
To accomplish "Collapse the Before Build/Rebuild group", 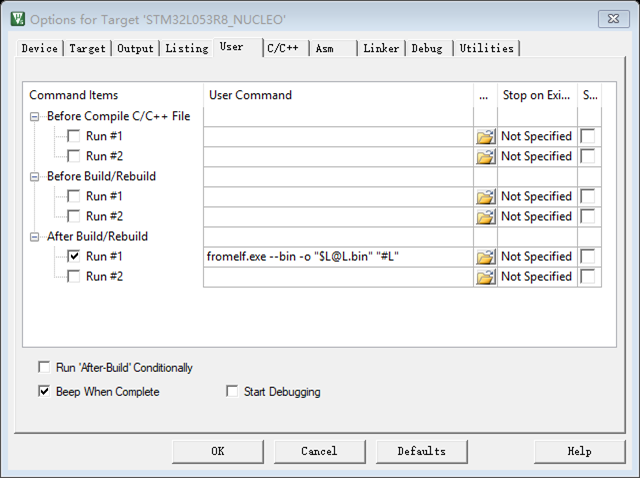I will click(35, 177).
